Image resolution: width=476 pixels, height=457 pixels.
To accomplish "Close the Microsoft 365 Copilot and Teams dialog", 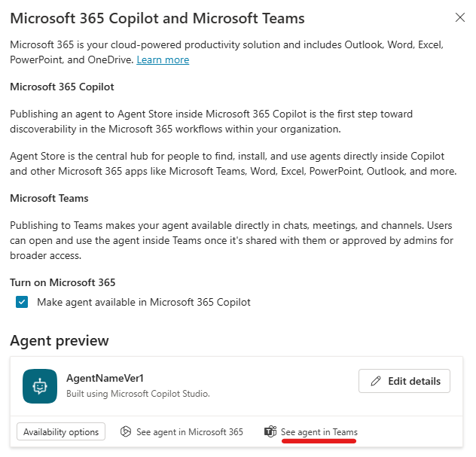I will pyautogui.click(x=460, y=17).
